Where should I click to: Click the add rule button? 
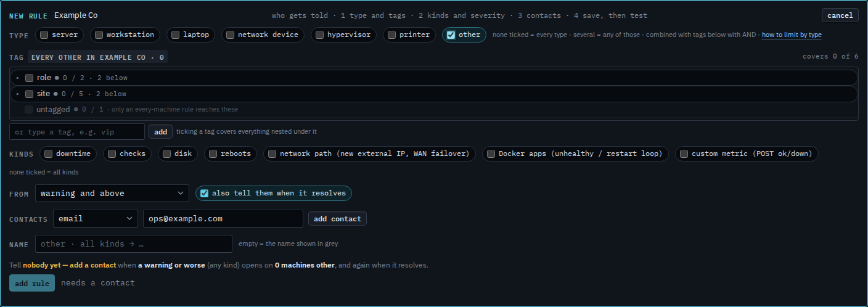coord(32,283)
